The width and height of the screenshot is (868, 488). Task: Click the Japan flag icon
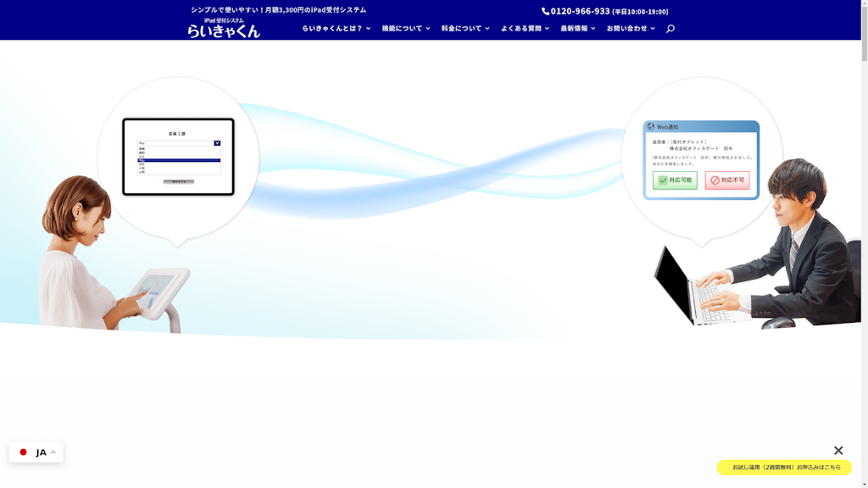point(24,452)
